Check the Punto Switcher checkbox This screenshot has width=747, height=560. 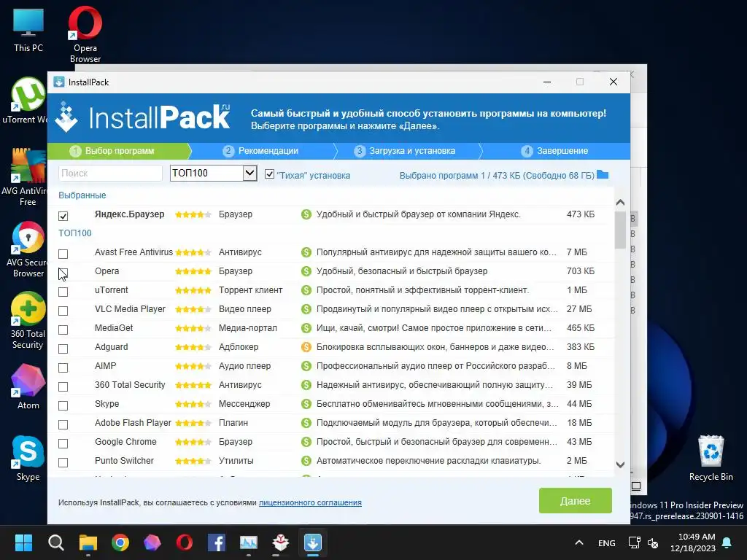coord(63,462)
